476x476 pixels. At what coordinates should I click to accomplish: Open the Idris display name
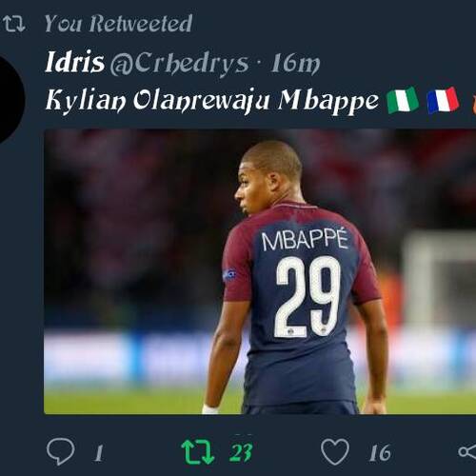pyautogui.click(x=75, y=62)
